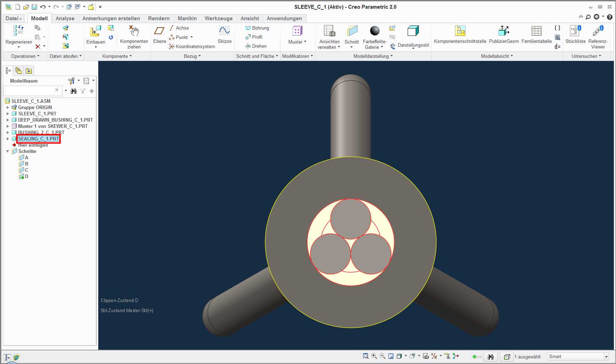
Task: Click the Achse axis tool
Action: pos(179,28)
